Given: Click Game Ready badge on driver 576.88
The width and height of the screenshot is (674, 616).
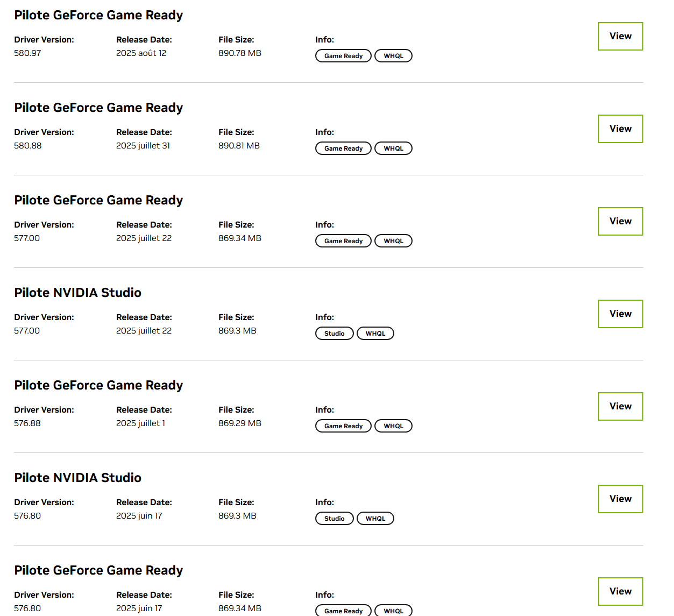Looking at the screenshot, I should 343,426.
